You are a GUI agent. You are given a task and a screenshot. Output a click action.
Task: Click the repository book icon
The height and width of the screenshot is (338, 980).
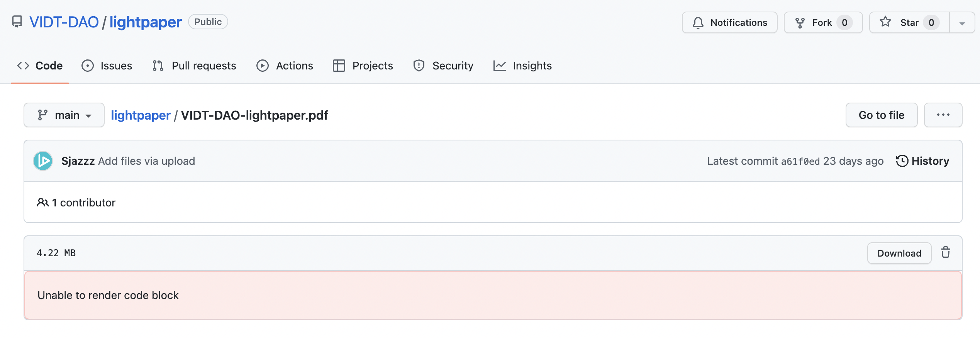click(x=17, y=22)
